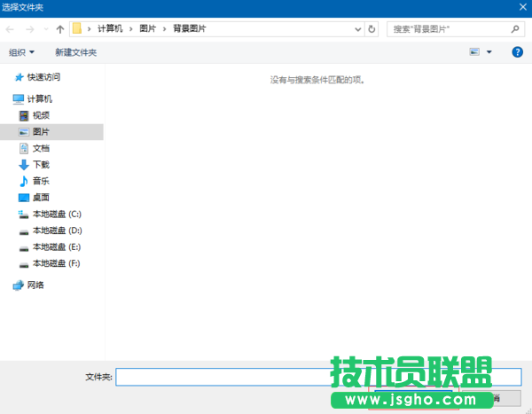Screen dimensions: 532x414
Task: Select 本地磁盘 (F:) drive
Action: click(57, 263)
